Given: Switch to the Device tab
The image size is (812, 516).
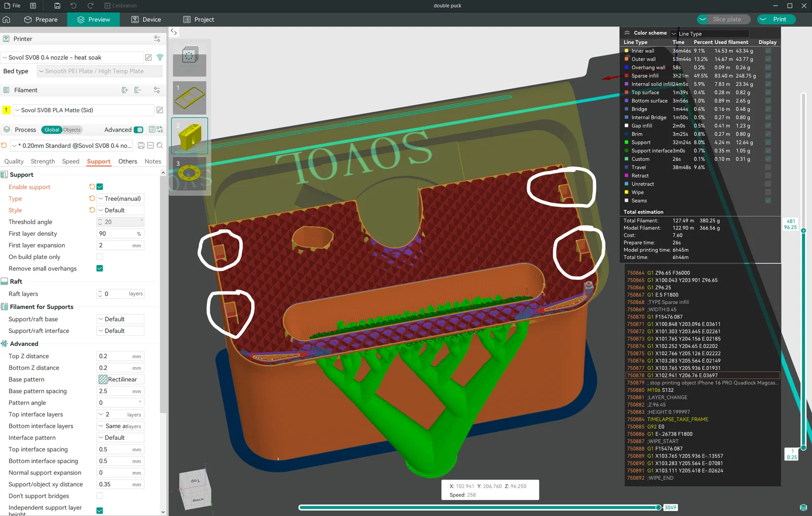Looking at the screenshot, I should click(146, 19).
